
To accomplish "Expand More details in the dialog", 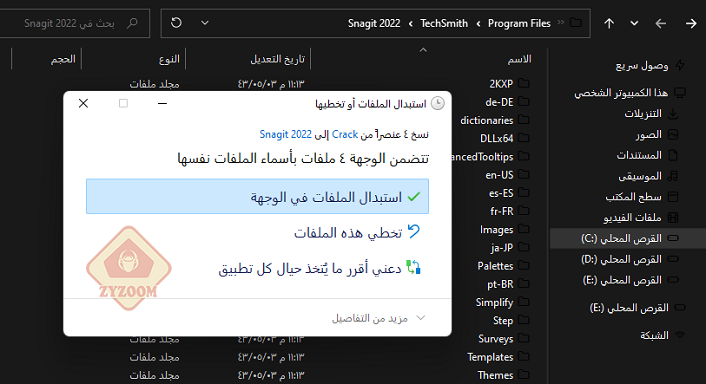I will (378, 318).
